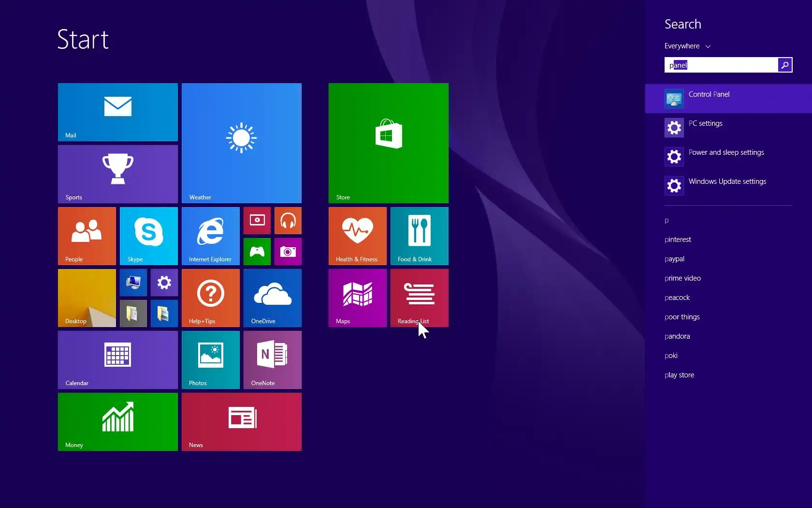The width and height of the screenshot is (812, 508).
Task: Click the search text box containing panel
Action: (x=721, y=65)
